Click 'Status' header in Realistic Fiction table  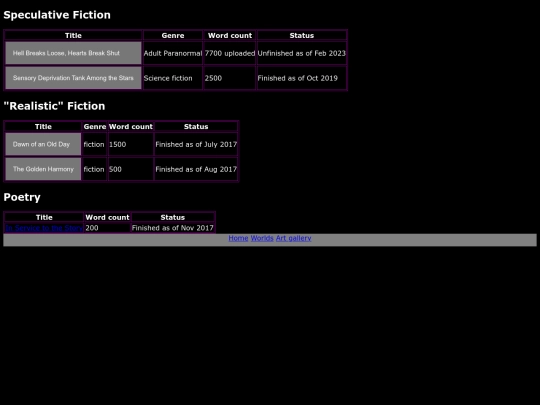point(196,126)
